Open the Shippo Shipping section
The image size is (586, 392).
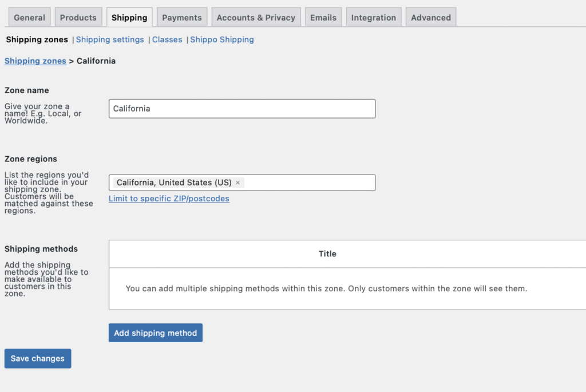(x=222, y=39)
